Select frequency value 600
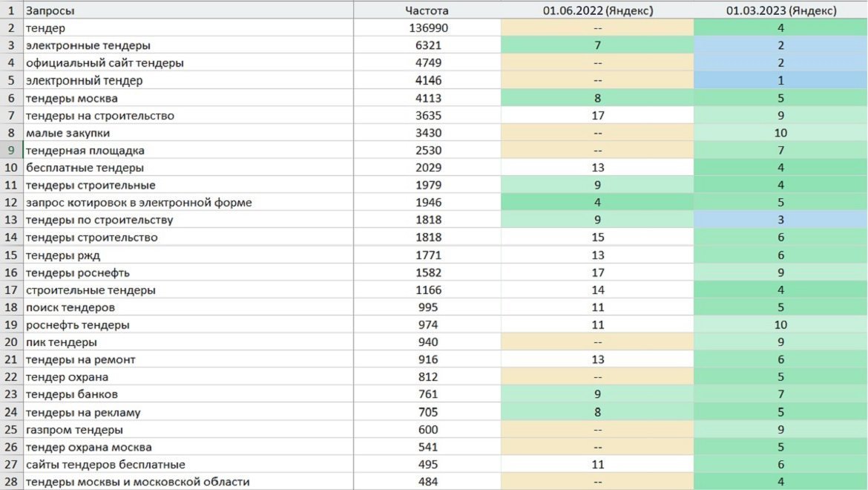The width and height of the screenshot is (868, 490). coord(428,430)
